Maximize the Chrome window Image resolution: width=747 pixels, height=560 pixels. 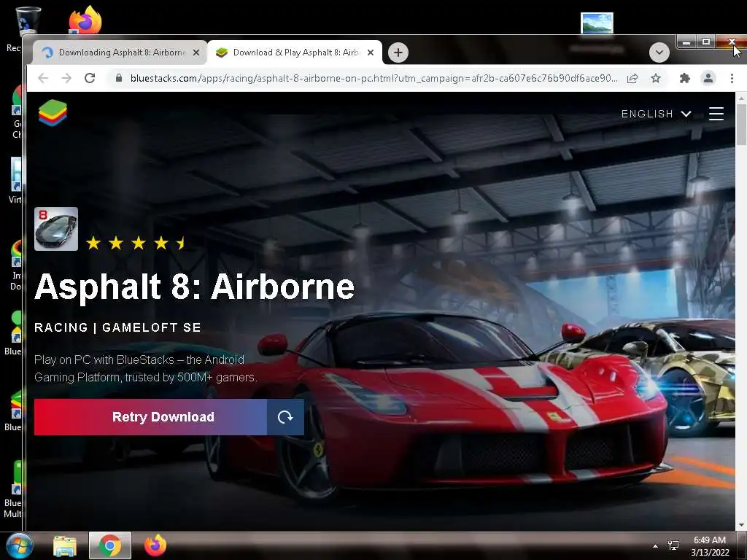[706, 42]
